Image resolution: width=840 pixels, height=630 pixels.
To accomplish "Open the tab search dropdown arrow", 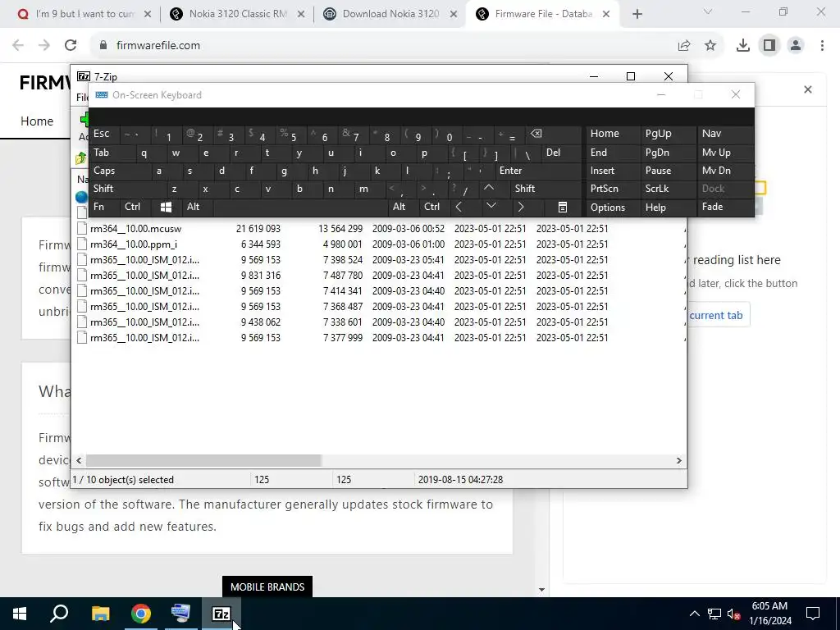I will (708, 11).
